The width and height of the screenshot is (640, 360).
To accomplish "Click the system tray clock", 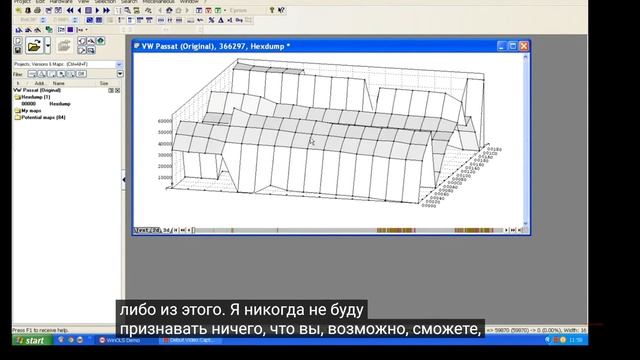I will click(576, 340).
